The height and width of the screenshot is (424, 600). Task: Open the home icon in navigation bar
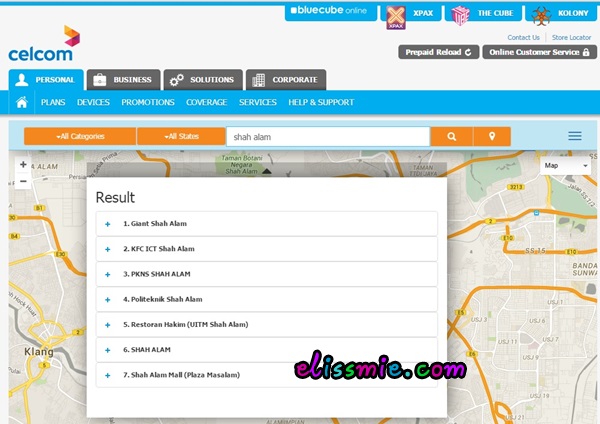click(x=22, y=102)
